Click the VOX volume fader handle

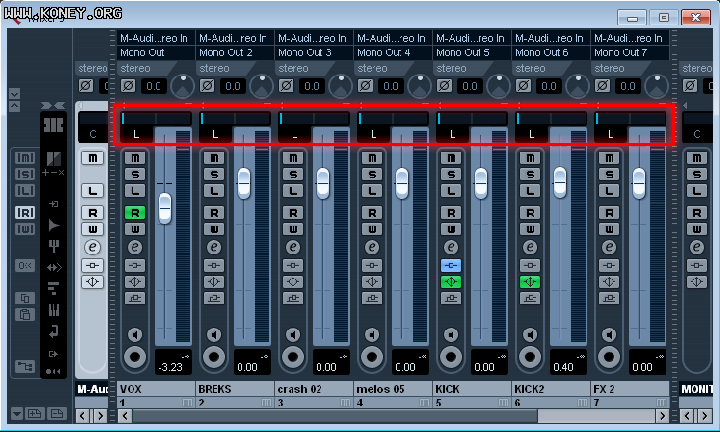(x=165, y=208)
